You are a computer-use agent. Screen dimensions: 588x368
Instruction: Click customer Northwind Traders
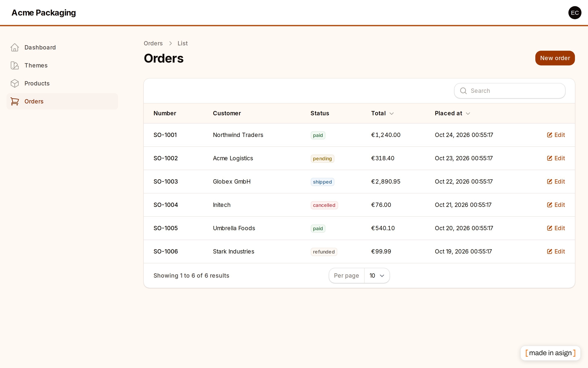238,135
